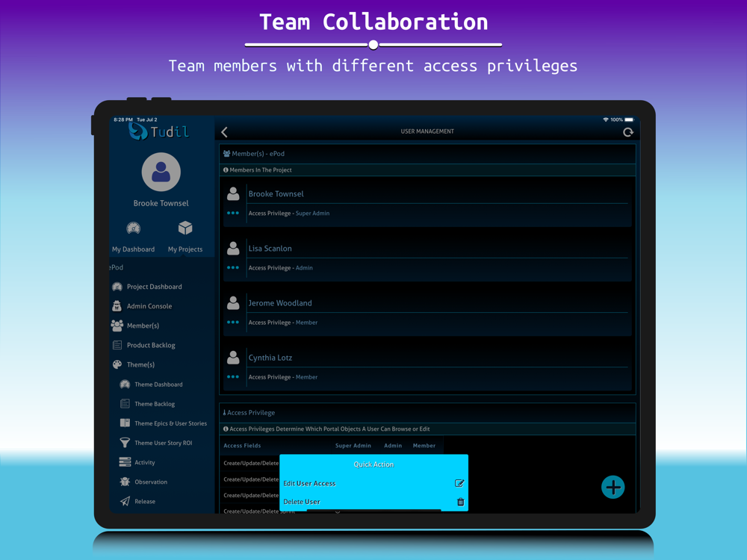
Task: Open Activity in sidebar
Action: point(144,462)
